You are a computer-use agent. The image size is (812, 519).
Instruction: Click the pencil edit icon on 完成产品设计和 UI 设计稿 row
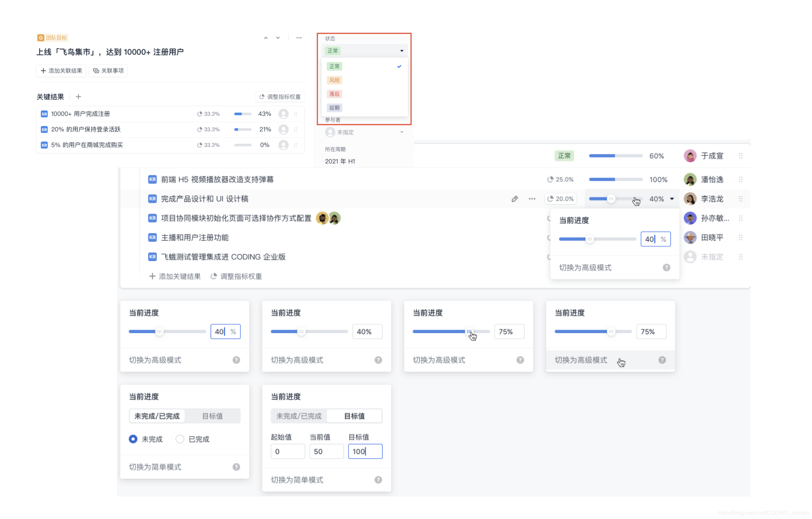(x=515, y=199)
